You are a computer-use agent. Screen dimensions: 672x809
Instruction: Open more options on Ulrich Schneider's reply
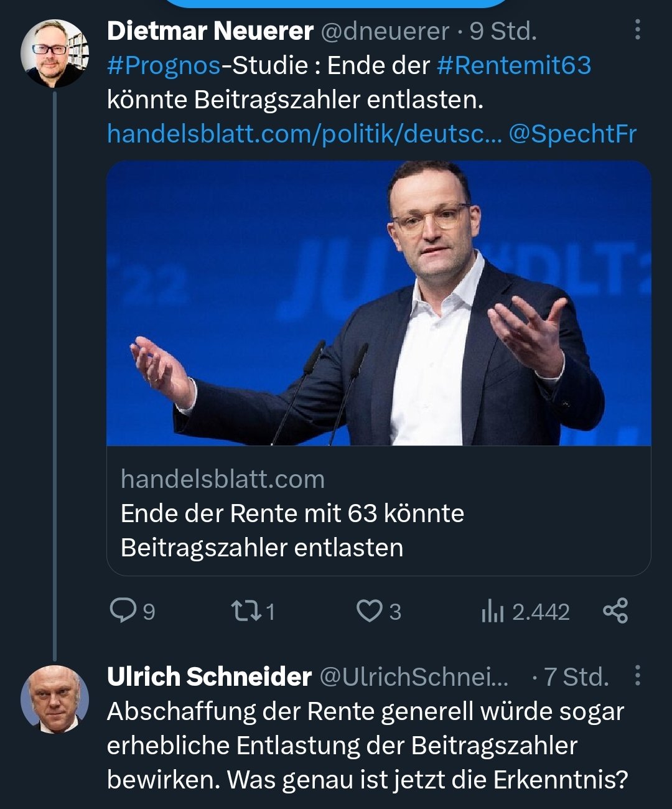(x=637, y=676)
